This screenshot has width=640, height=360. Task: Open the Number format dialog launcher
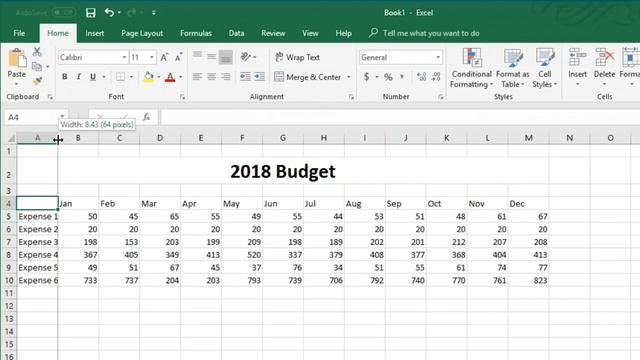tap(440, 97)
